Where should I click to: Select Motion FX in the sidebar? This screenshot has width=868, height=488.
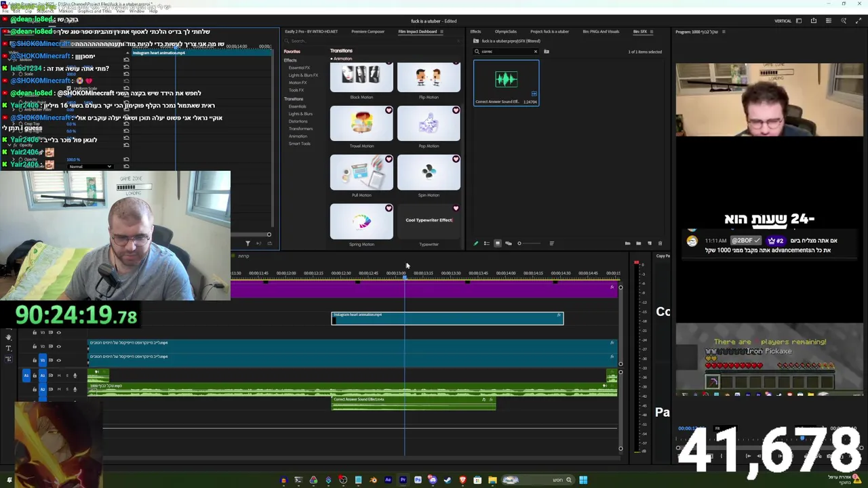(x=298, y=83)
